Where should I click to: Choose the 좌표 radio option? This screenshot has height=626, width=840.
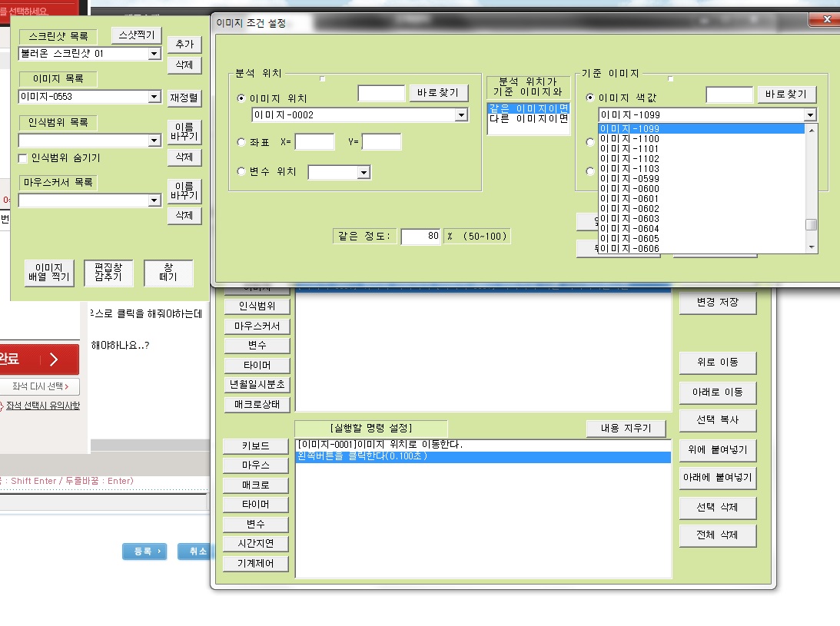click(x=242, y=141)
